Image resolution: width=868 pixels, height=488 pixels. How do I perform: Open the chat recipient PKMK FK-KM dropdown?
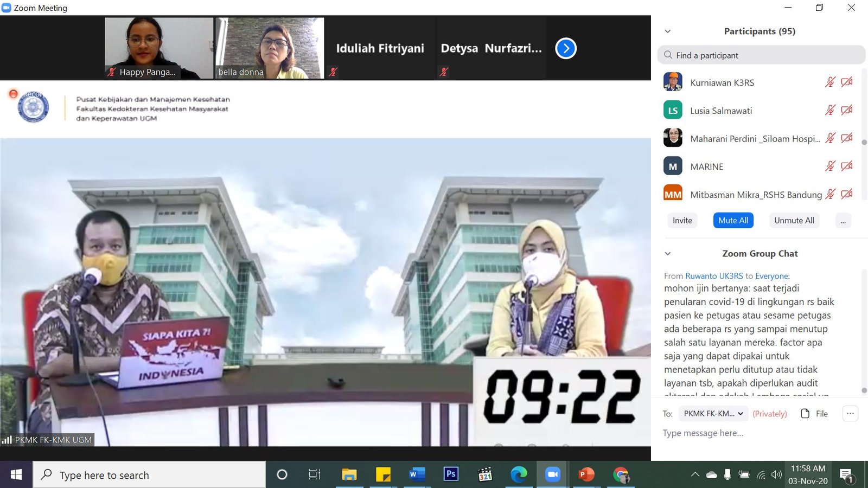click(x=713, y=414)
